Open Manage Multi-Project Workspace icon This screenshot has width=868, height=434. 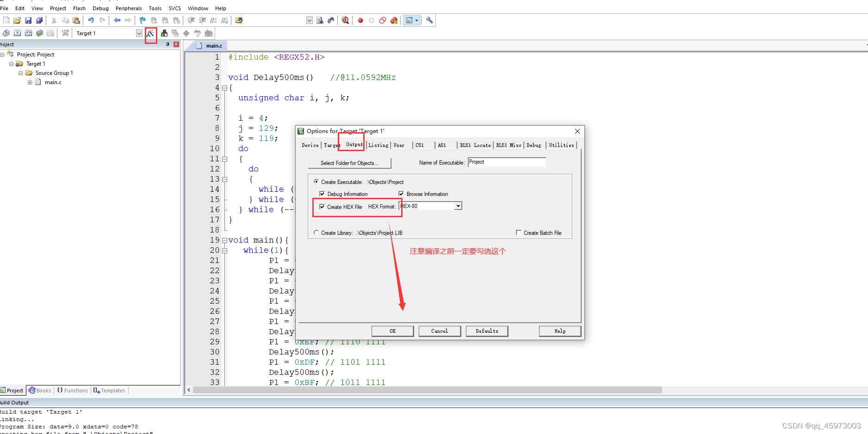[x=175, y=33]
